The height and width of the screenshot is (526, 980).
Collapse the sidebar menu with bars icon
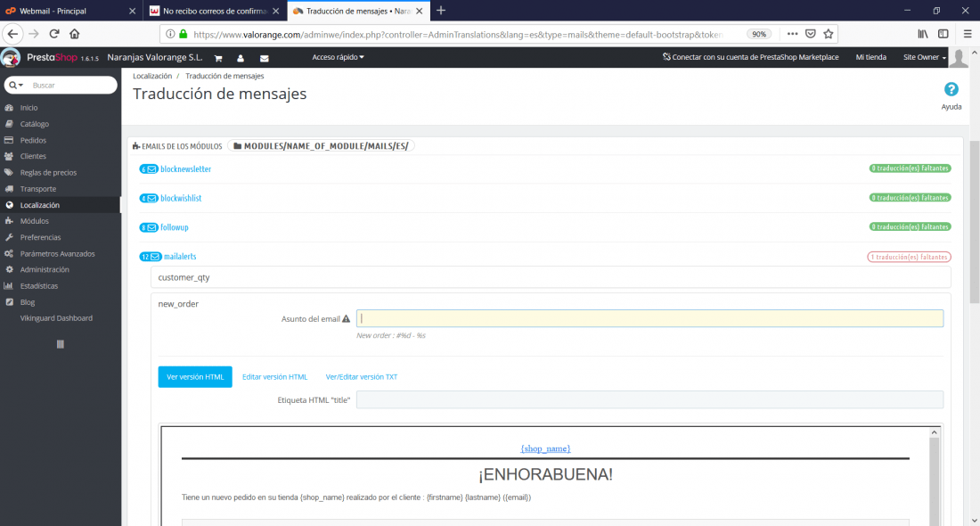coord(60,344)
